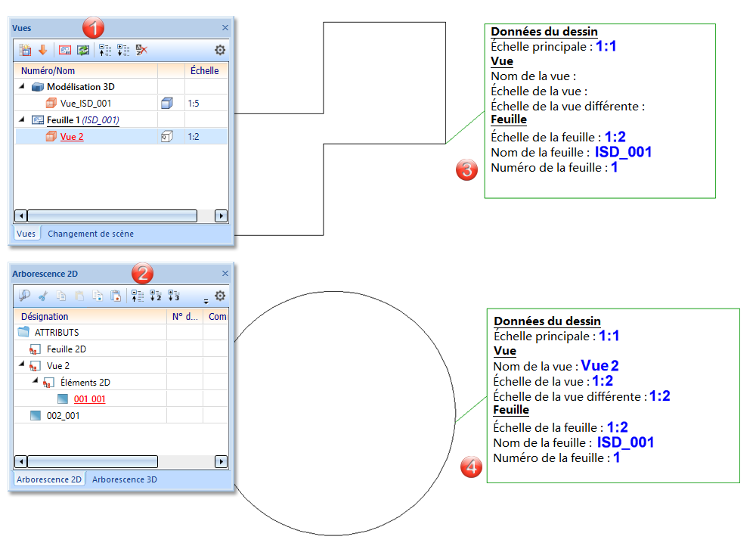The image size is (756, 549).
Task: Open Arborescence 2D toolbar overflow arrow
Action: [x=206, y=301]
